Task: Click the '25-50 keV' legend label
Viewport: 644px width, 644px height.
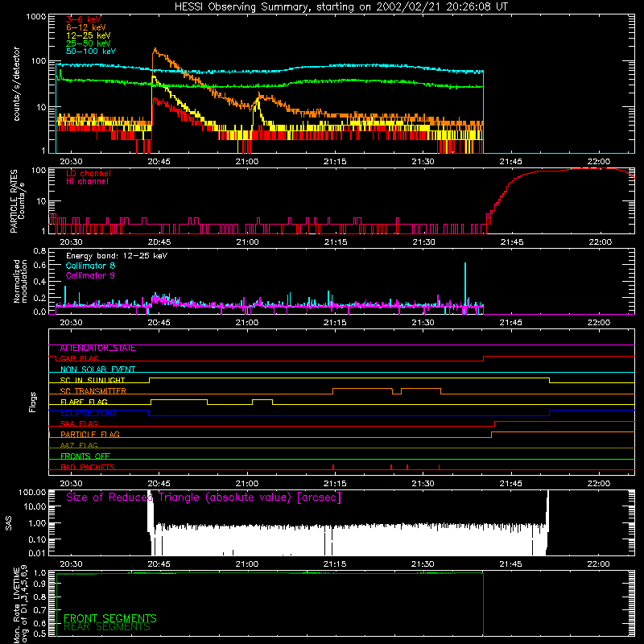Action: (89, 43)
